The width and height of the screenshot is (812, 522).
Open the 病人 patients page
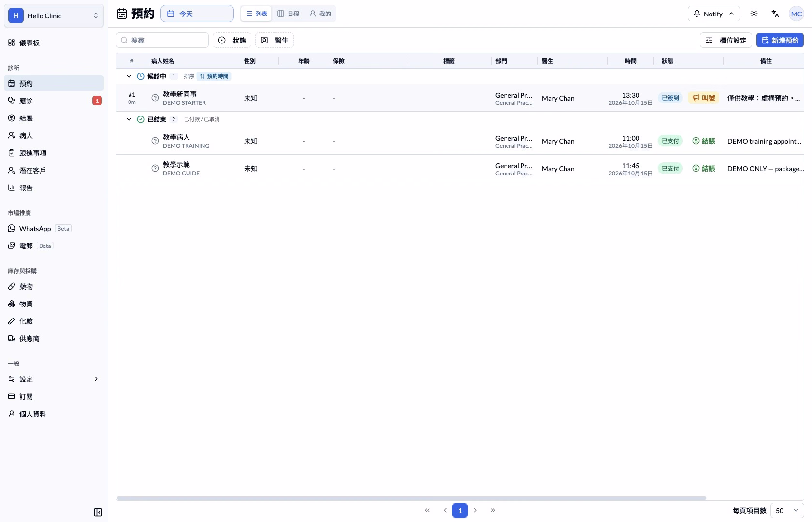tap(54, 135)
